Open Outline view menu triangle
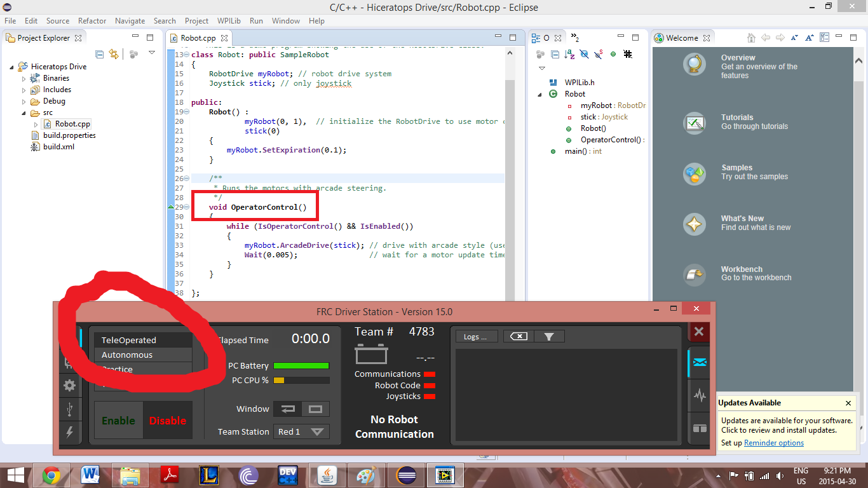 [542, 68]
